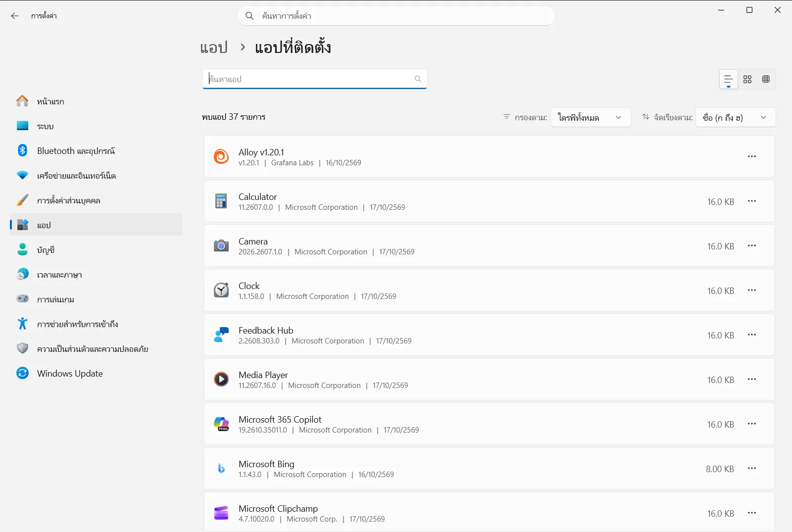Go to หน้าแรก in sidebar

[x=97, y=101]
